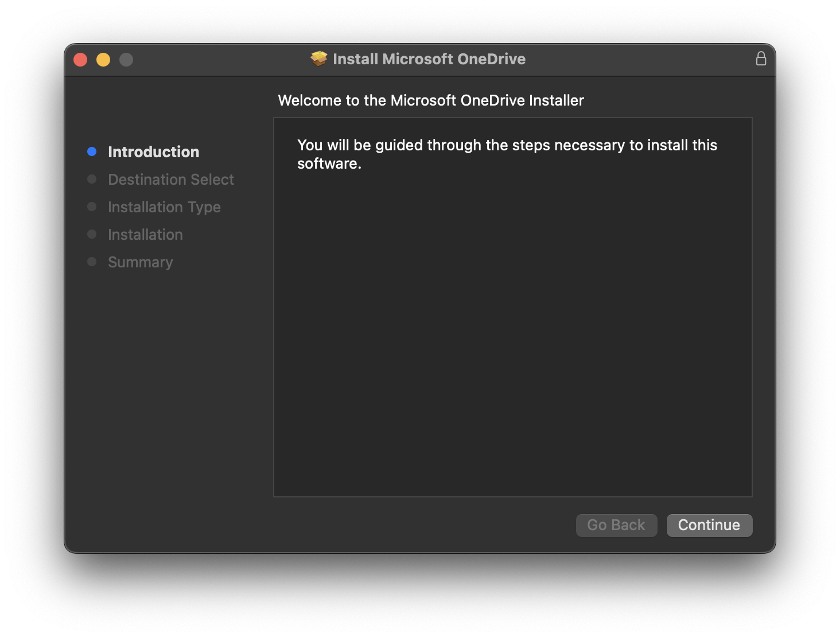Click the yellow minimize window button
The height and width of the screenshot is (638, 840).
tap(103, 59)
